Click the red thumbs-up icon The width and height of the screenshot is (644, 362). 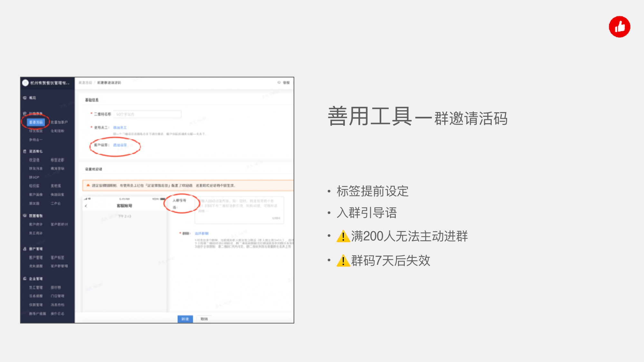619,27
